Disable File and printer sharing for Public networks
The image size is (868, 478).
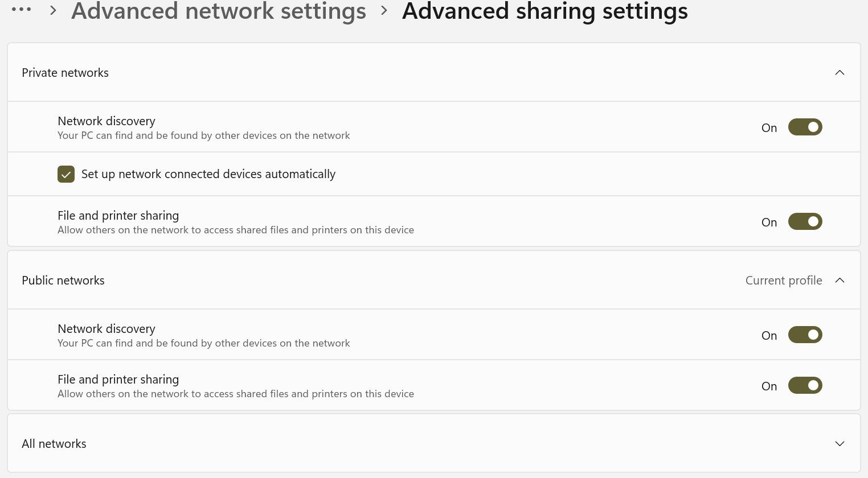[x=805, y=385]
